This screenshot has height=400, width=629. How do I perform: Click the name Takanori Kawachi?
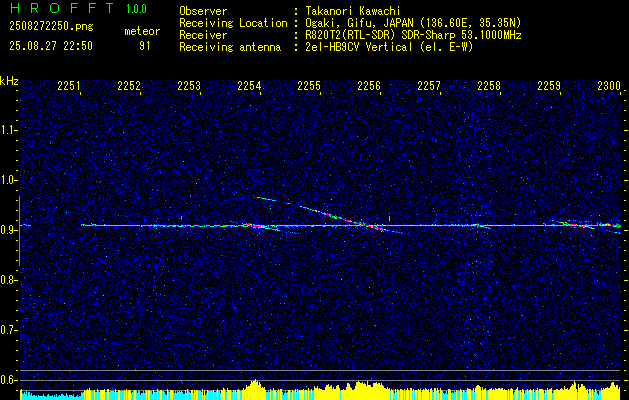point(353,11)
